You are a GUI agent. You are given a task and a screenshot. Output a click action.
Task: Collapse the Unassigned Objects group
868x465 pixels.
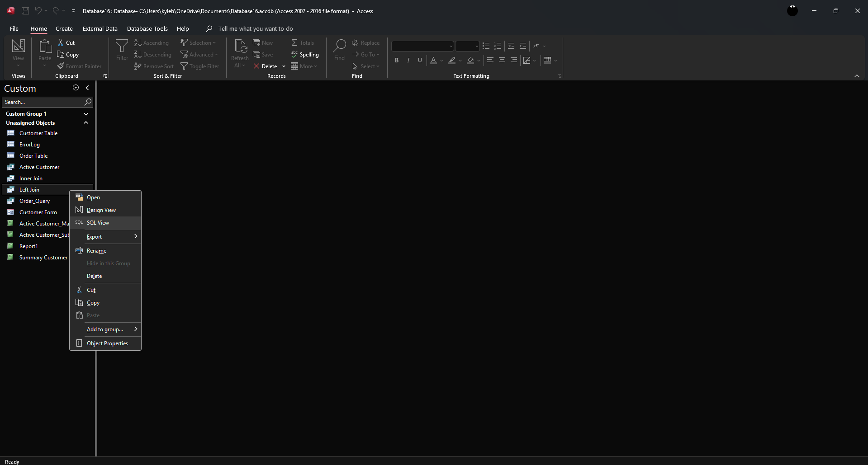(x=86, y=123)
